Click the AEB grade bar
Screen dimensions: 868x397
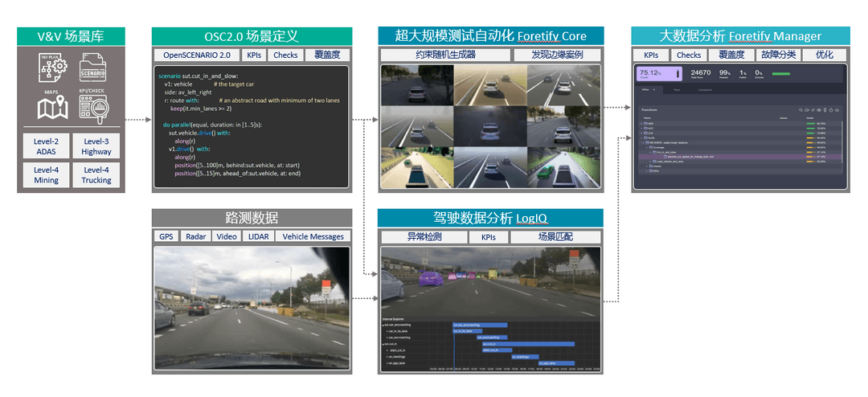pyautogui.click(x=811, y=124)
